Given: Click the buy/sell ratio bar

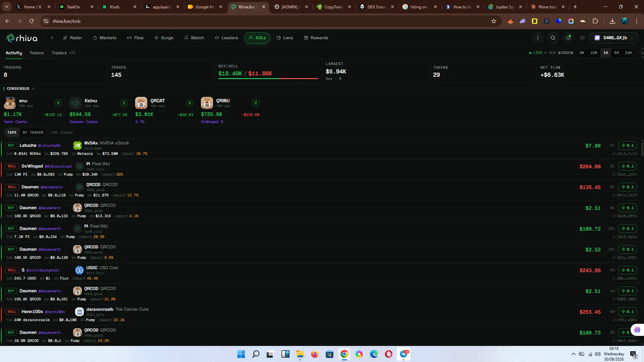Looking at the screenshot, I should pos(268,78).
